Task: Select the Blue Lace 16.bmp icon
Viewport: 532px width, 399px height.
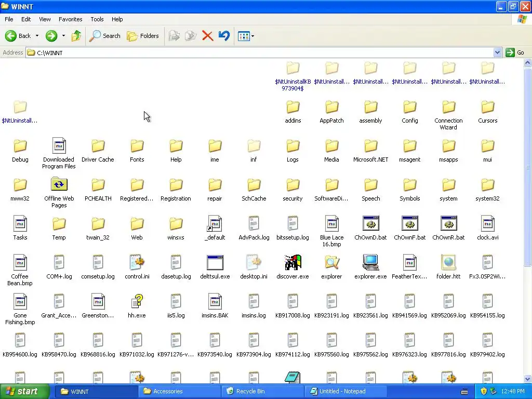Action: tap(331, 223)
